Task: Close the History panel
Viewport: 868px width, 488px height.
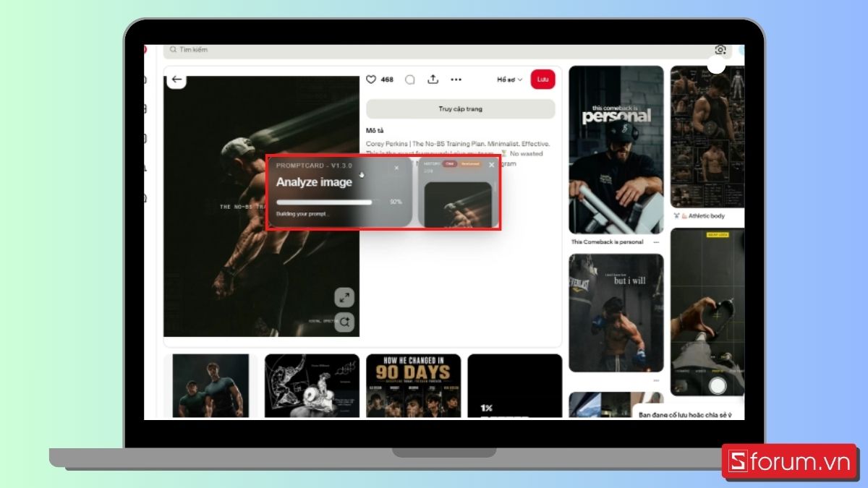Action: pos(492,165)
